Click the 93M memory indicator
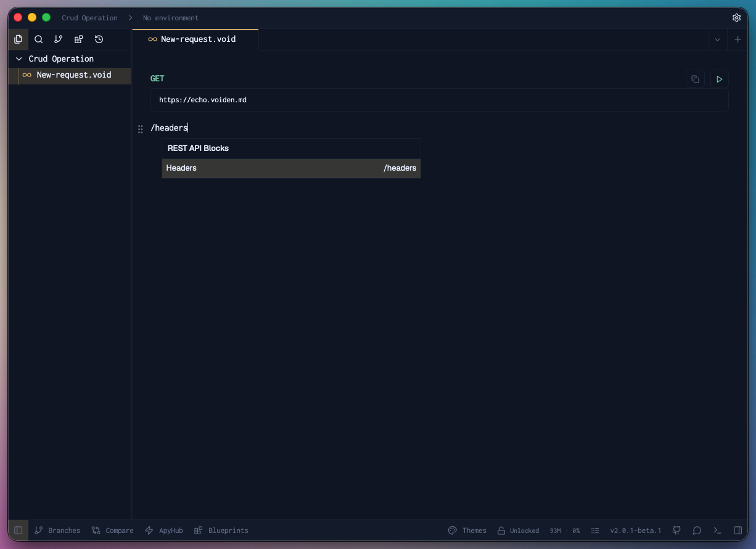The image size is (756, 549). pos(555,531)
